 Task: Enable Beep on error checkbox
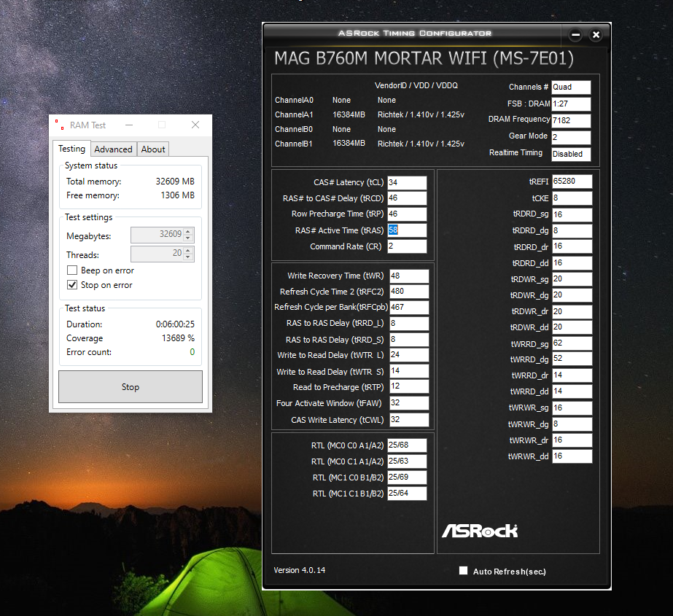pos(72,270)
